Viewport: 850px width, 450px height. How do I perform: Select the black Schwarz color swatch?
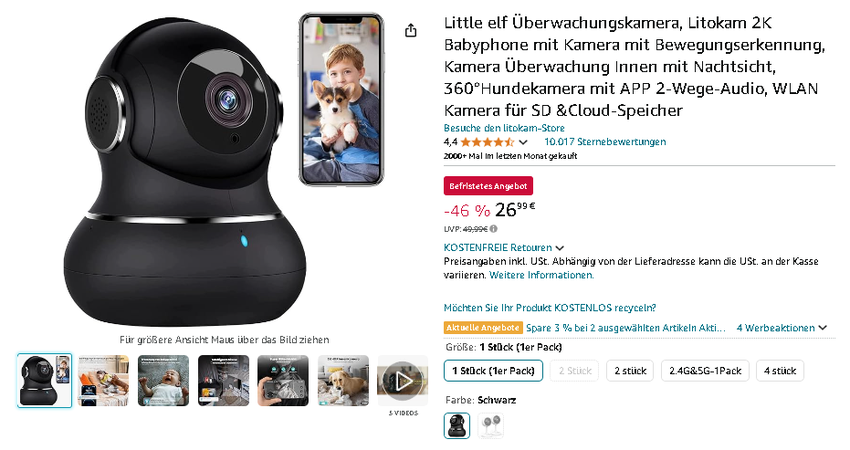[x=457, y=426]
